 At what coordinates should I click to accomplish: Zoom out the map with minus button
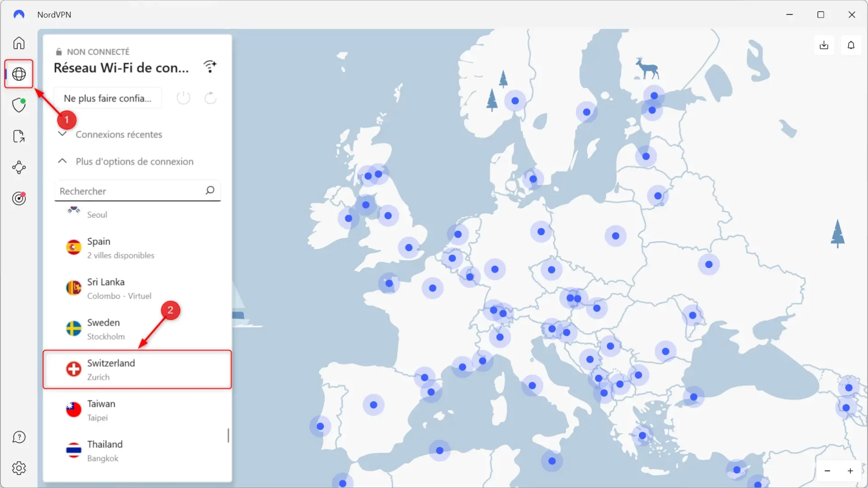click(x=827, y=471)
